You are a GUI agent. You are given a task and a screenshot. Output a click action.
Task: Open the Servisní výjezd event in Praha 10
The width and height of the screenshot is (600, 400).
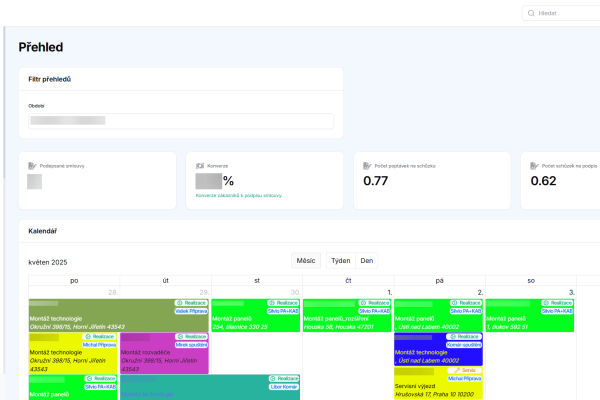click(x=439, y=383)
